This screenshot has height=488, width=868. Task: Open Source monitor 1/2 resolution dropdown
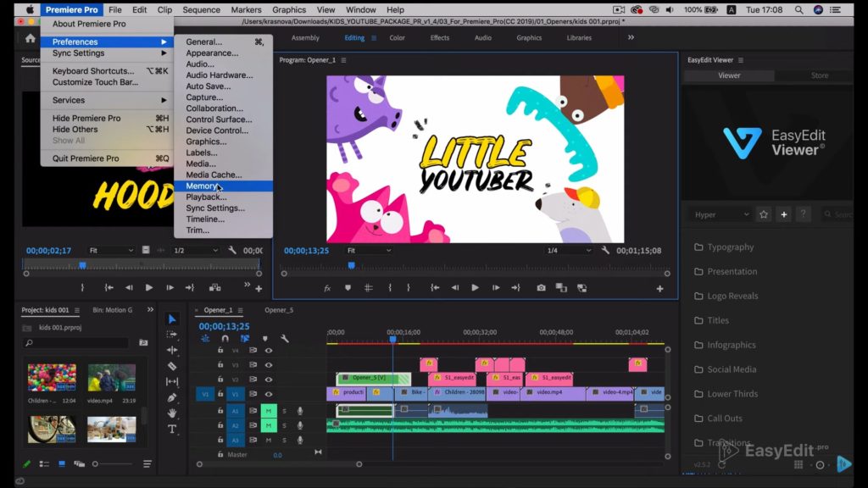(196, 251)
